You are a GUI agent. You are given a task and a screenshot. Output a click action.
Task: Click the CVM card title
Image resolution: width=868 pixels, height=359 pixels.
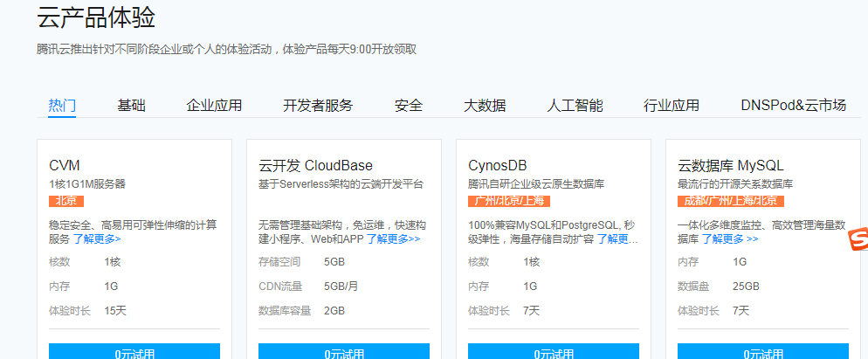pyautogui.click(x=65, y=166)
